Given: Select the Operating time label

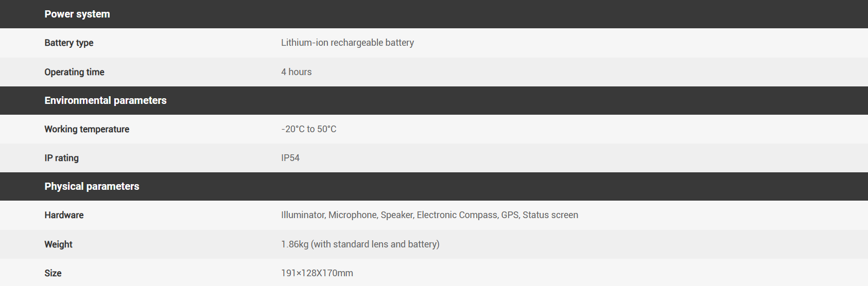Looking at the screenshot, I should tap(74, 72).
